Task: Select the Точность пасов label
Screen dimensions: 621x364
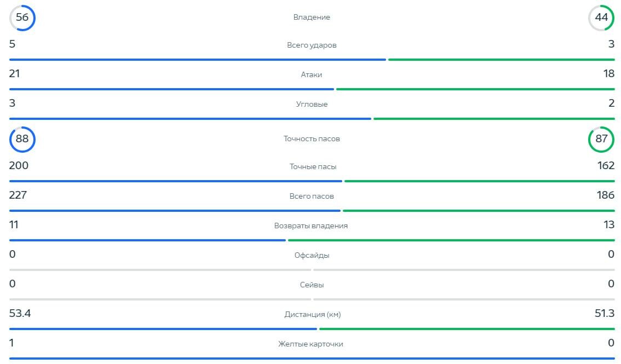Action: [x=312, y=139]
